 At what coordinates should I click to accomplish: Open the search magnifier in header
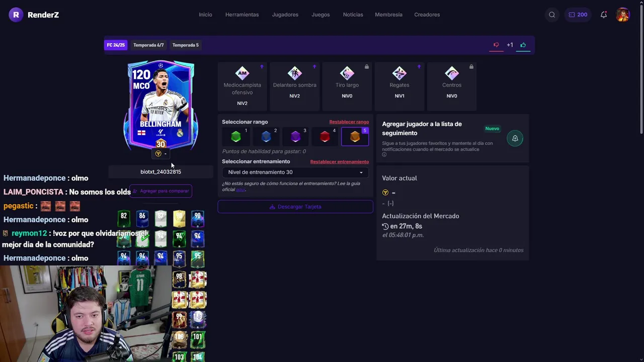pyautogui.click(x=552, y=15)
